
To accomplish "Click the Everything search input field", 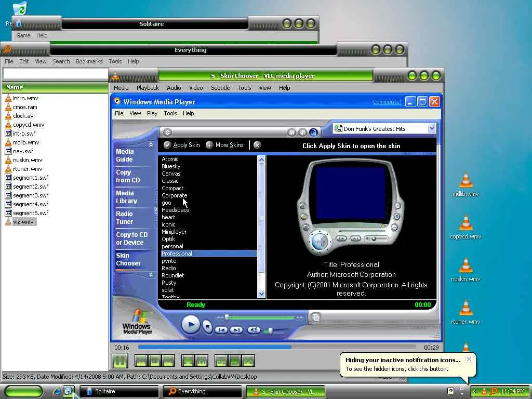I will click(x=56, y=74).
